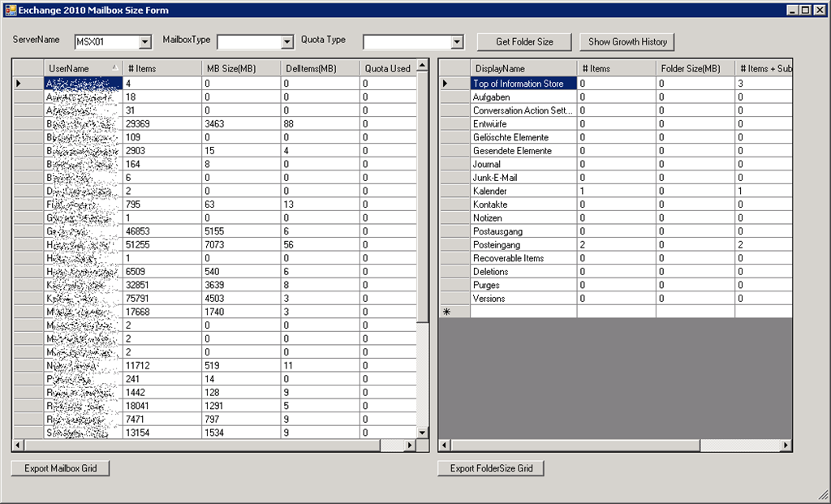Open the application icon menu in title bar
Image resolution: width=831 pixels, height=504 pixels.
(x=10, y=10)
